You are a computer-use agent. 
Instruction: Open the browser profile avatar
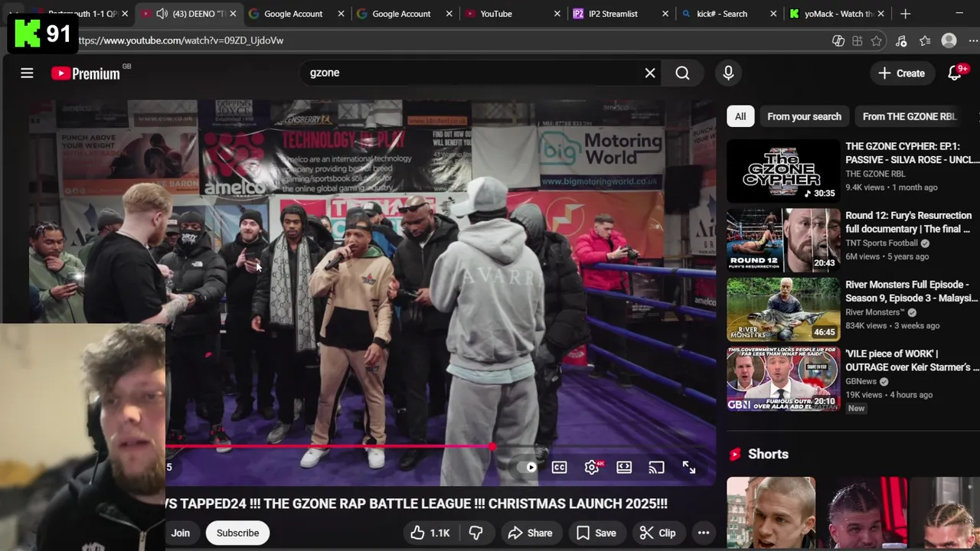pyautogui.click(x=949, y=41)
